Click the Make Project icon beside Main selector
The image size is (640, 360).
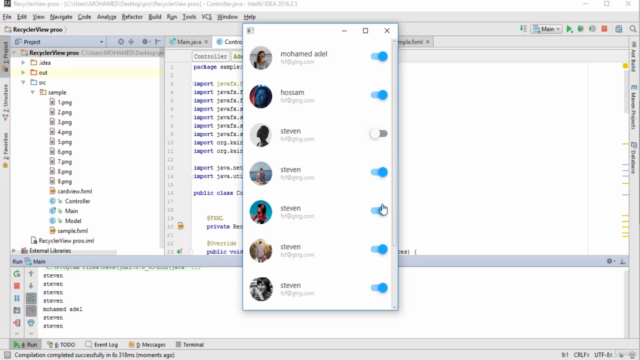(523, 29)
